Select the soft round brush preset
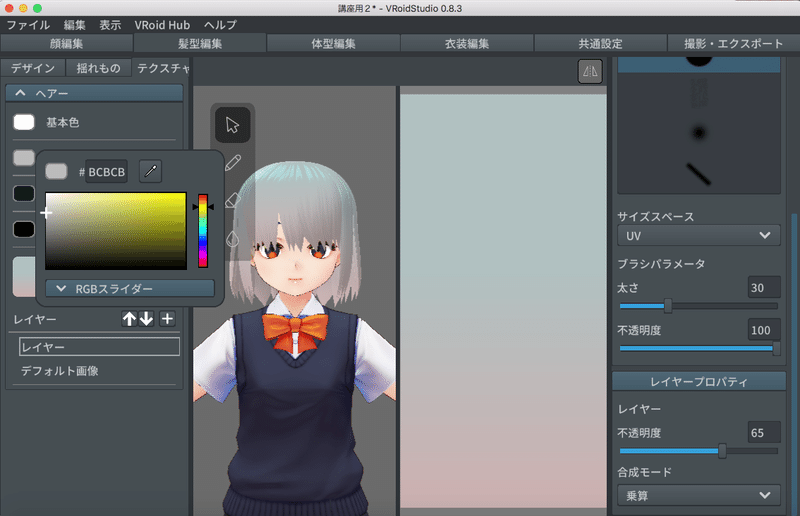Image resolution: width=800 pixels, height=516 pixels. [x=698, y=133]
